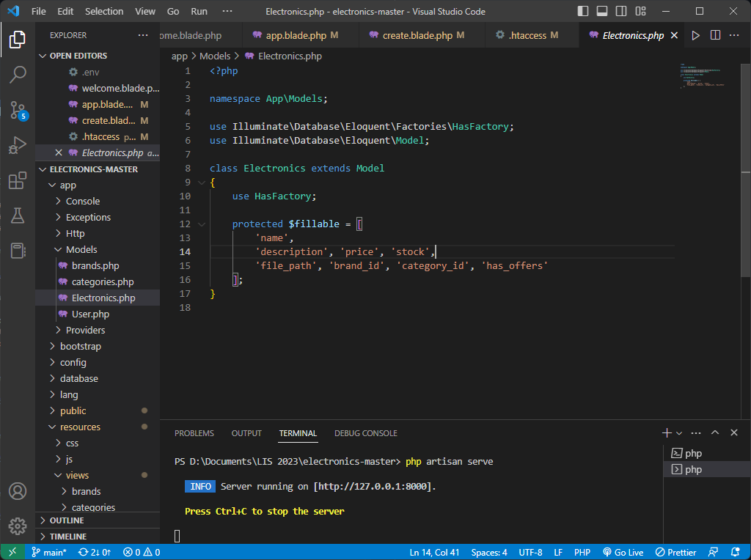Switch to the create.blade.php tab
This screenshot has height=560, width=751.
(x=417, y=35)
